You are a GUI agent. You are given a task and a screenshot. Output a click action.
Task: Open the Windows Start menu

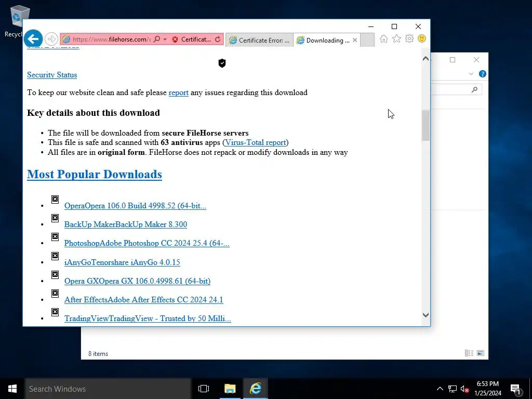12,389
